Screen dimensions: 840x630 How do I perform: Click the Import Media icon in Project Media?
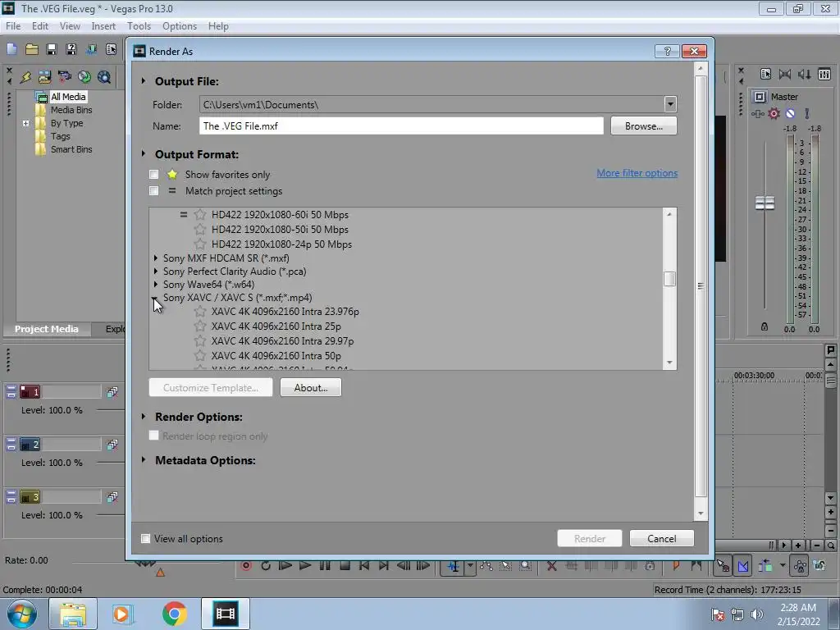(44, 77)
